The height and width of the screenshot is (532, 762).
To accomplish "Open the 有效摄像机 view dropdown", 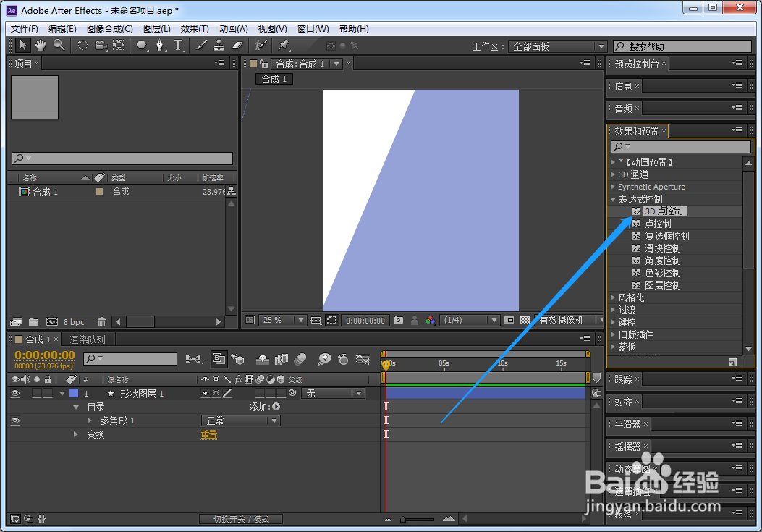I will (x=567, y=321).
